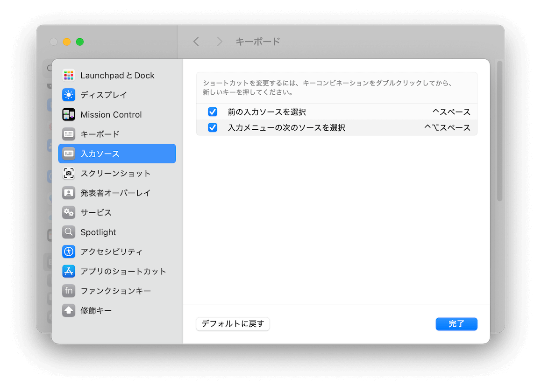This screenshot has width=541, height=392.
Task: Click the background window vertical scrollbar
Action: (499, 131)
